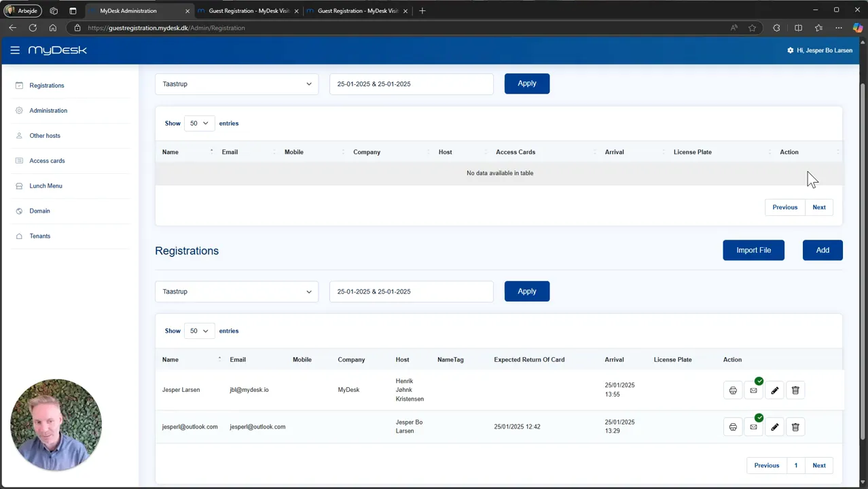Click the Import File button
The image size is (868, 489).
753,250
